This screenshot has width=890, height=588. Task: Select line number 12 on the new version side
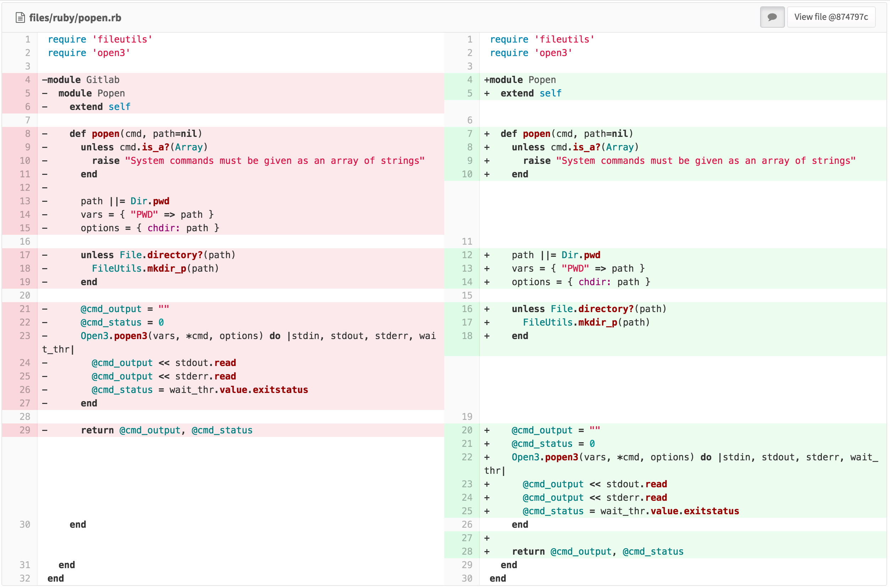tap(467, 255)
